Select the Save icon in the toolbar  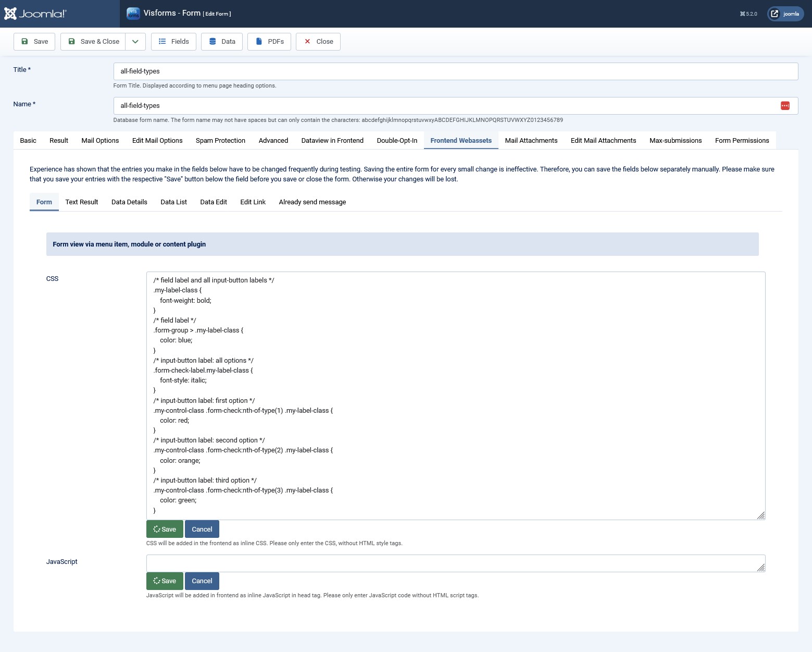tap(24, 41)
